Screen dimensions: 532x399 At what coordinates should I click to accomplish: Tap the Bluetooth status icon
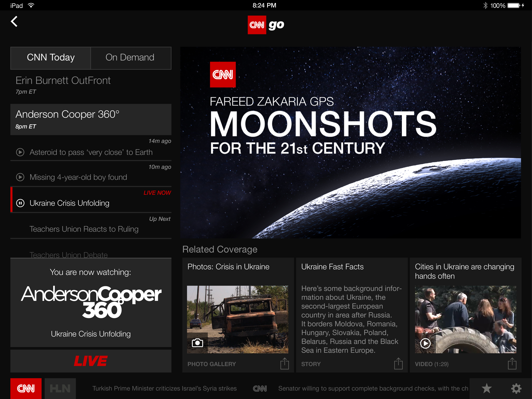[x=485, y=5]
